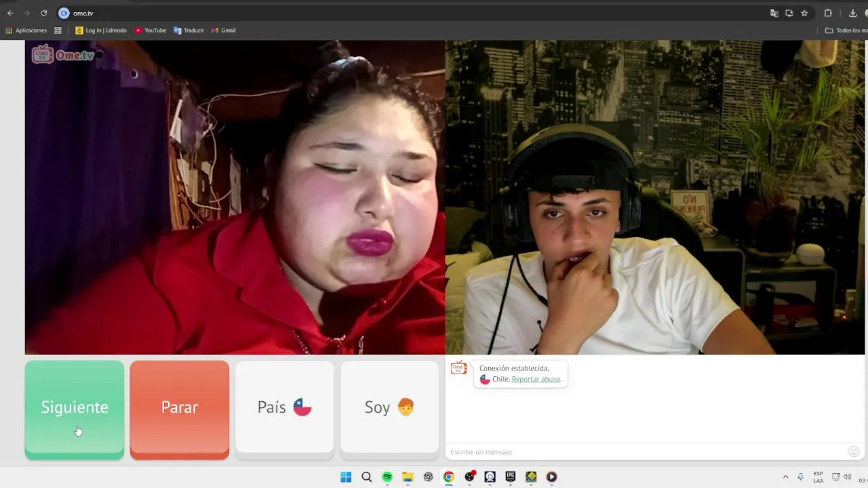Go back in browser history
868x488 pixels.
(x=10, y=13)
